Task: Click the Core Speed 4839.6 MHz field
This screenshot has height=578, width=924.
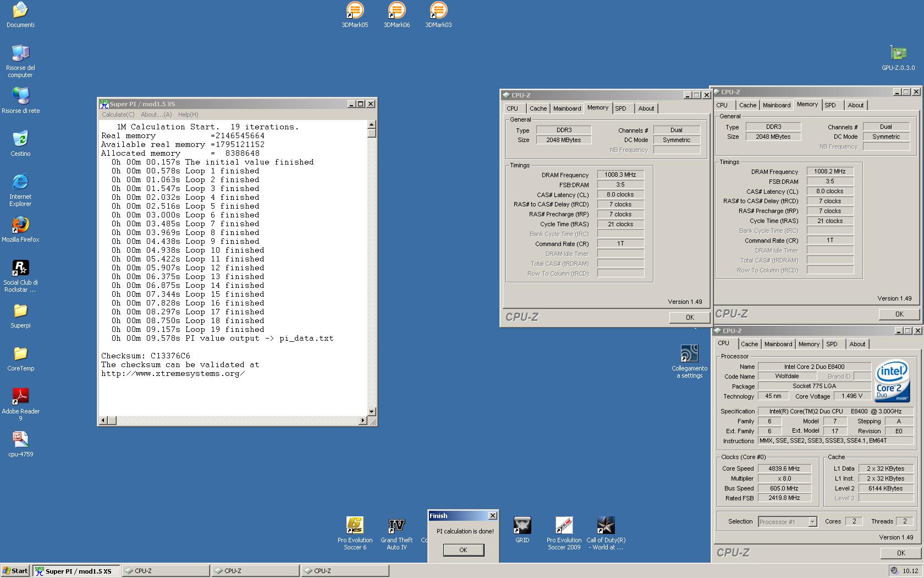Action: (784, 468)
